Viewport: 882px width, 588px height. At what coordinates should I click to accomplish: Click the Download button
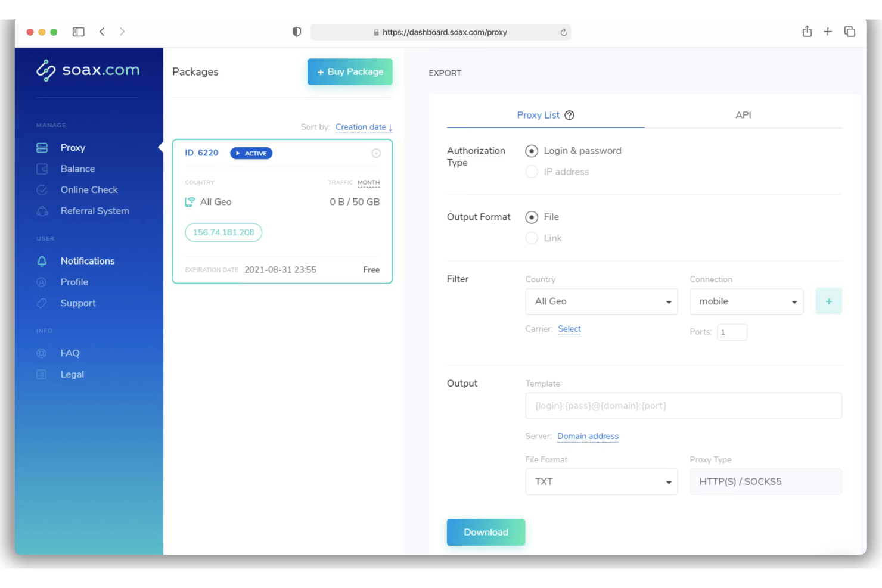coord(486,533)
